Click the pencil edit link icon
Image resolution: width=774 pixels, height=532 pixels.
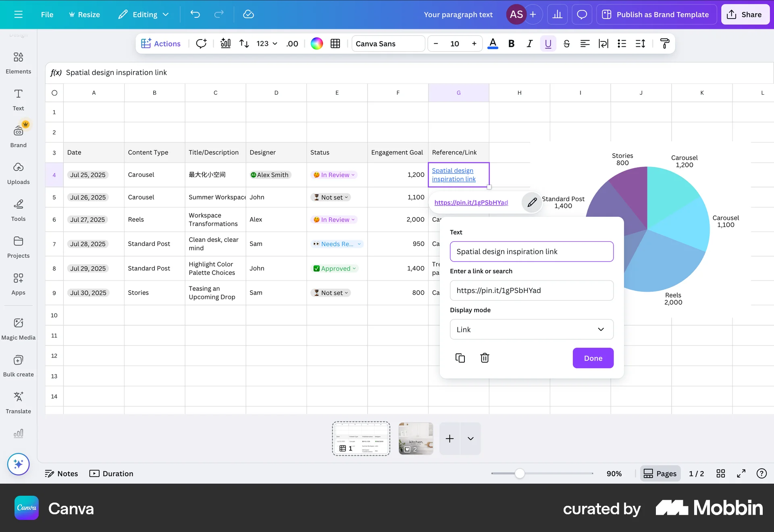(532, 202)
